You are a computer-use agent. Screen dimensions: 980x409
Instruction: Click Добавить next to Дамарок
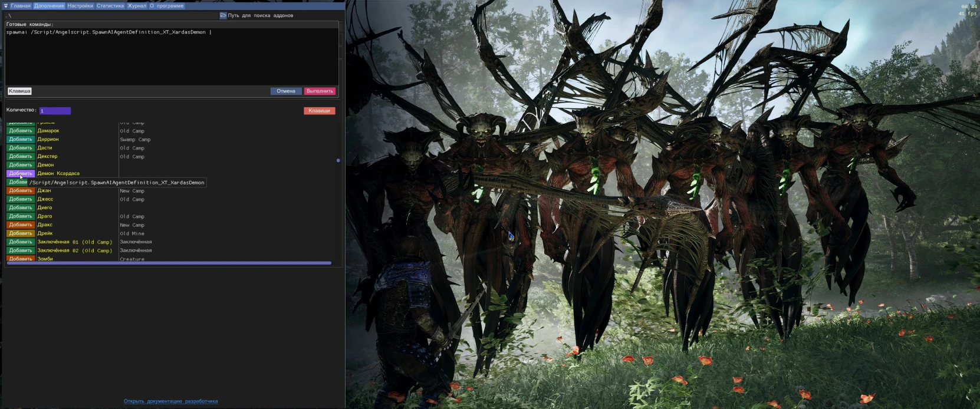pos(21,131)
